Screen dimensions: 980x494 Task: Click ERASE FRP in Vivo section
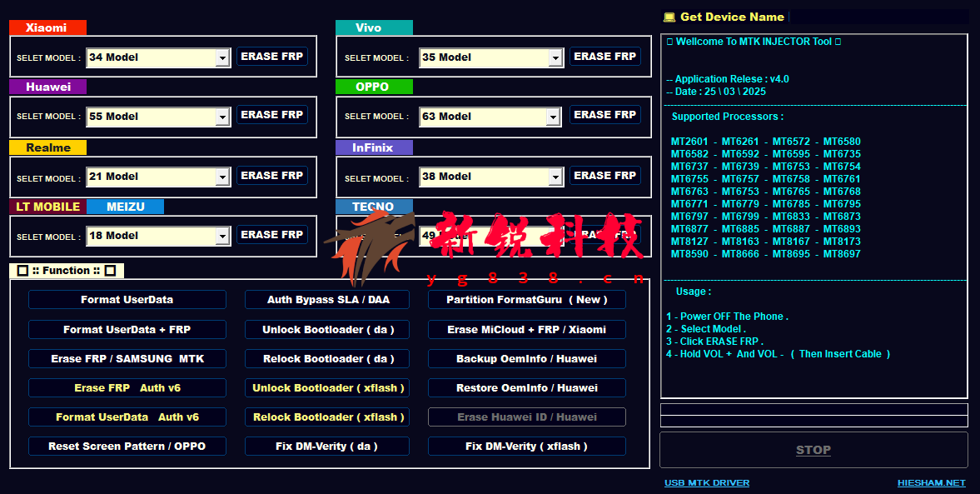click(605, 57)
